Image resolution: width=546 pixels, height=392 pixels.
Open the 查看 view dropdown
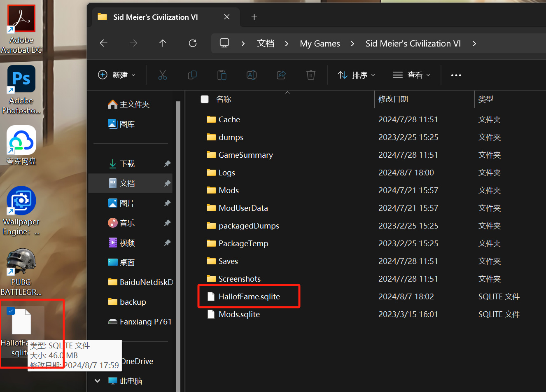tap(412, 75)
